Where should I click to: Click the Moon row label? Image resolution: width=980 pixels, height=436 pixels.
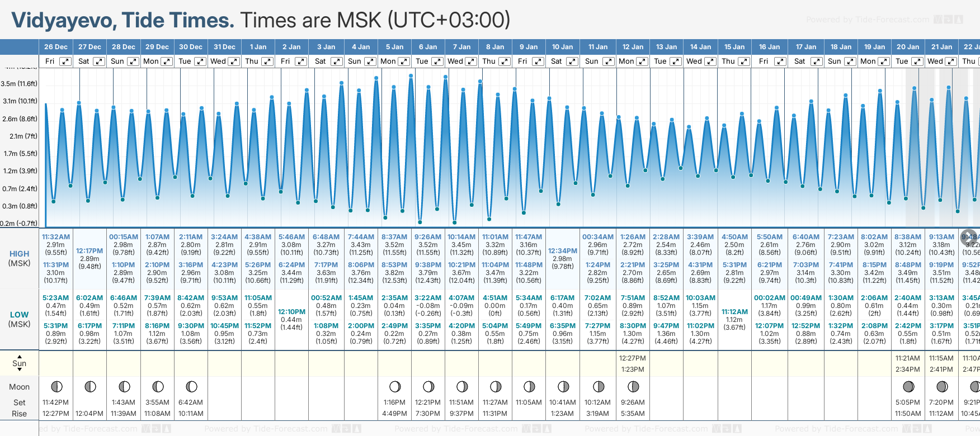point(20,387)
